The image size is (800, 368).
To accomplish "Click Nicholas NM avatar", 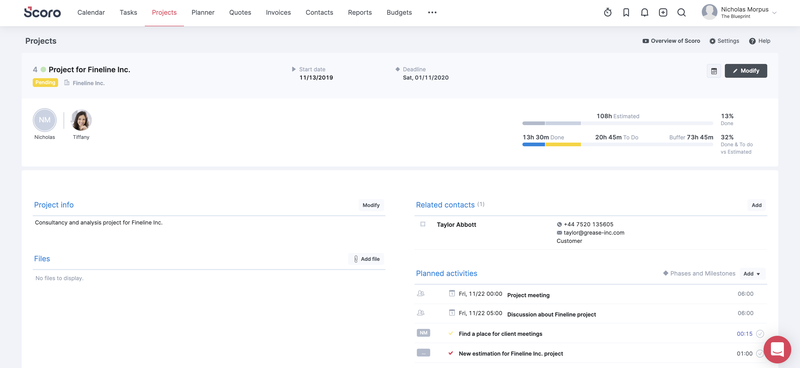I will [x=44, y=120].
